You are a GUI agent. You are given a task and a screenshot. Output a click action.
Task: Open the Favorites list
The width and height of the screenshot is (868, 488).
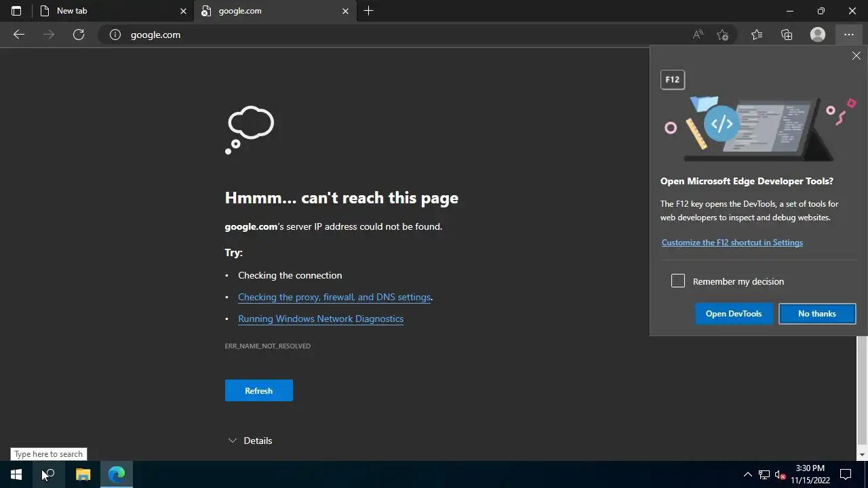point(757,35)
